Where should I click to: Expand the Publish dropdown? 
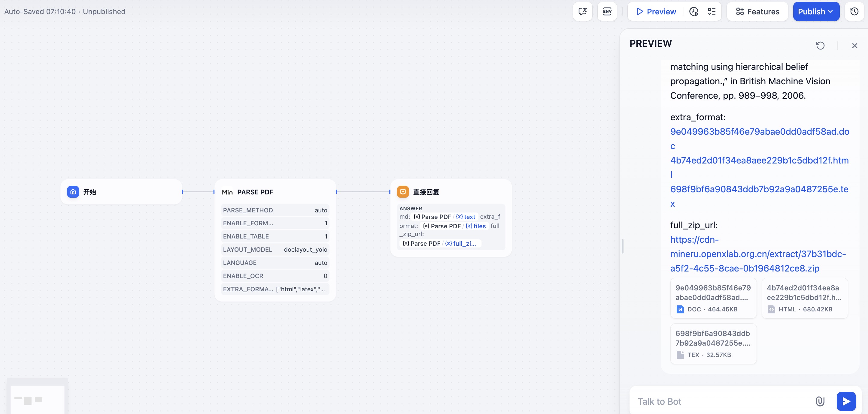(x=816, y=11)
